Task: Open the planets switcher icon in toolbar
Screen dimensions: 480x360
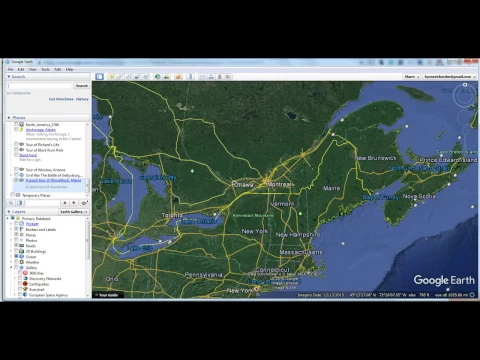Action: point(179,77)
